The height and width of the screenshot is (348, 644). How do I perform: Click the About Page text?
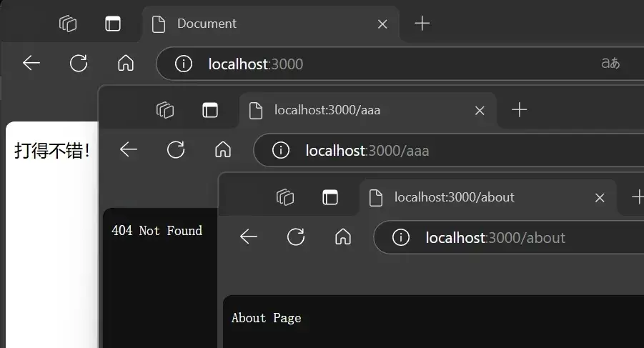266,318
